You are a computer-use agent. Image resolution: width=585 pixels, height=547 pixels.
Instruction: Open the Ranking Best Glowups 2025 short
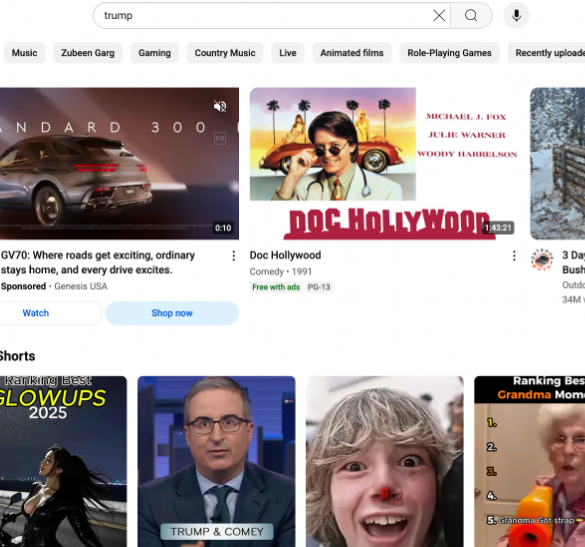click(63, 461)
